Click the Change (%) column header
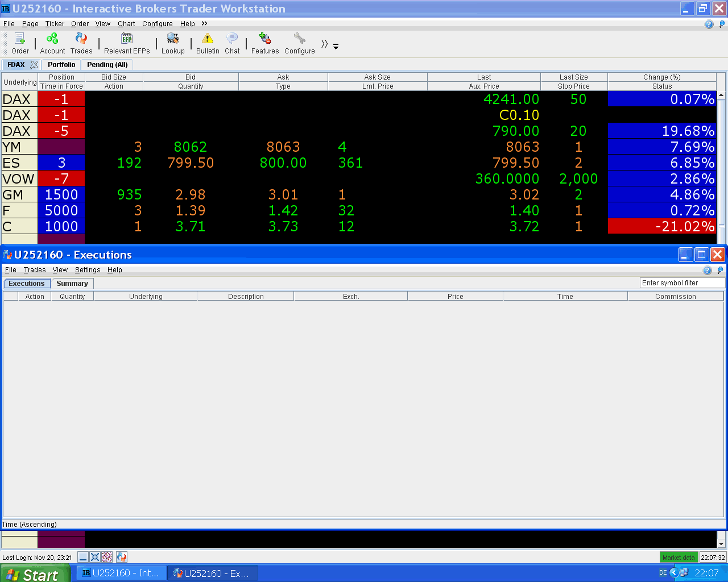 coord(662,77)
